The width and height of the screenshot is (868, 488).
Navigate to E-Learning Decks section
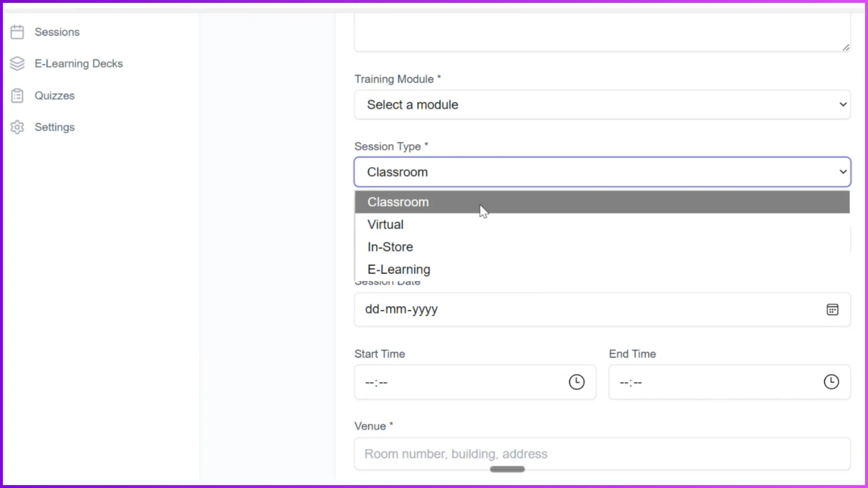pos(78,63)
